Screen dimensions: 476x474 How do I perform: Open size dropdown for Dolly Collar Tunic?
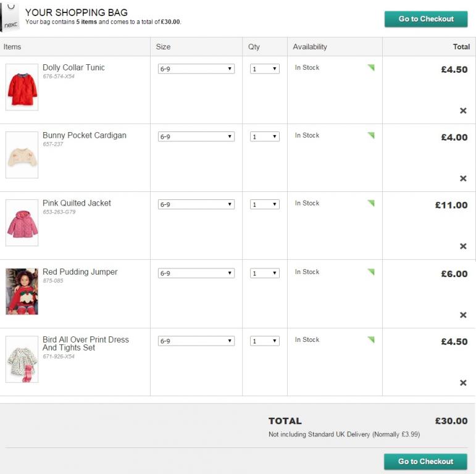tap(196, 69)
